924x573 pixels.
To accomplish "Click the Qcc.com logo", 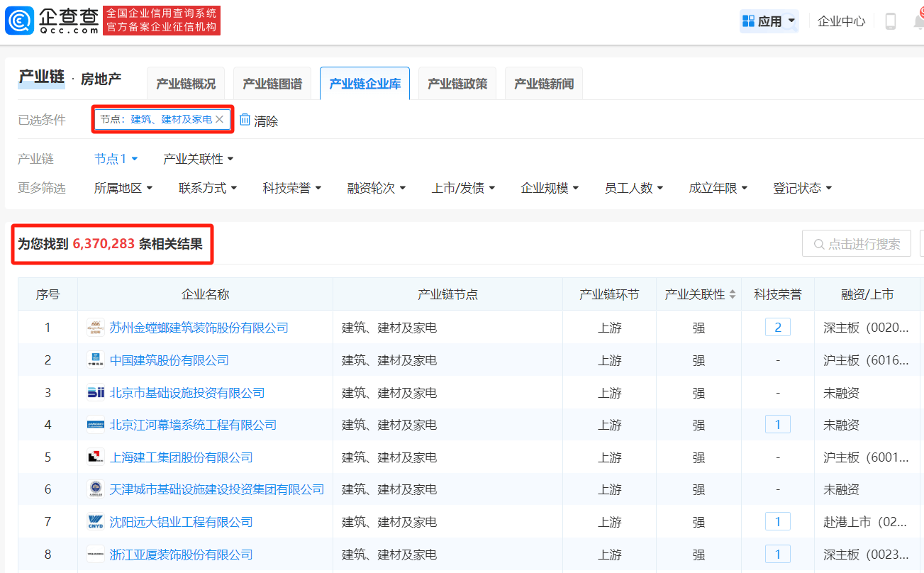I will [52, 21].
